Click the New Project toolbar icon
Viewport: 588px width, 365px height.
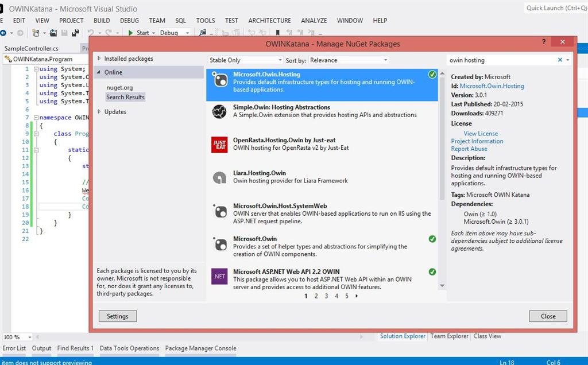pos(36,33)
